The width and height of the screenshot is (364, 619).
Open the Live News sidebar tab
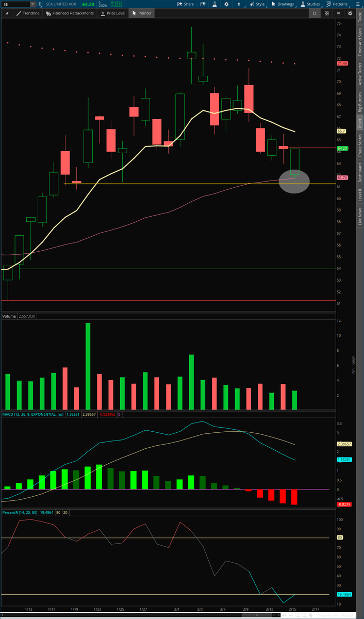(360, 216)
